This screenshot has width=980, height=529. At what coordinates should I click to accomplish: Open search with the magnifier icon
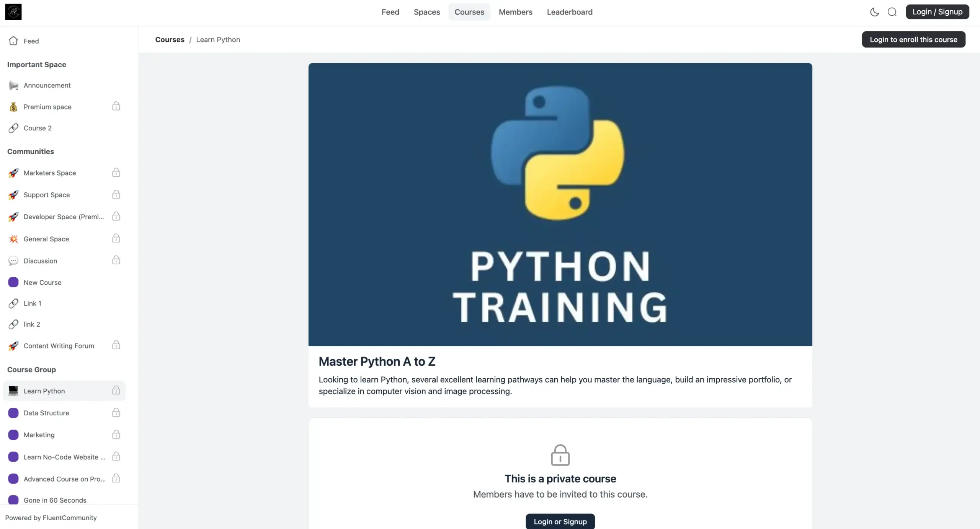click(892, 12)
